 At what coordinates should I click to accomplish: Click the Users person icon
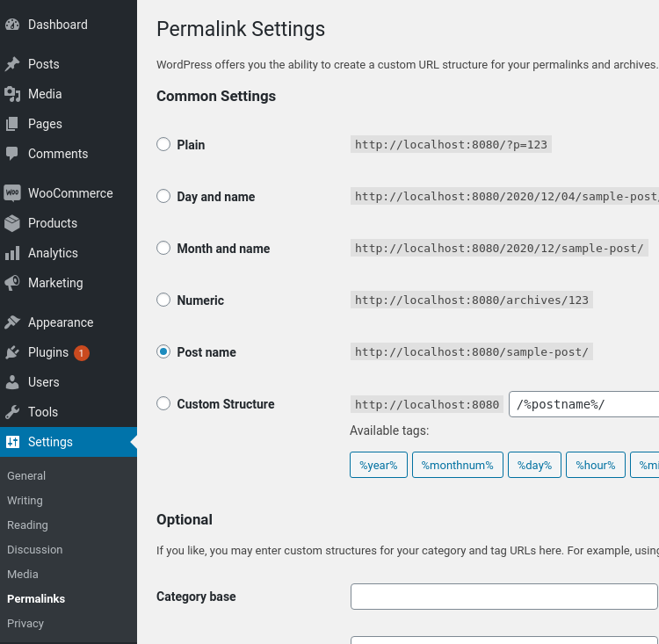[x=12, y=382]
